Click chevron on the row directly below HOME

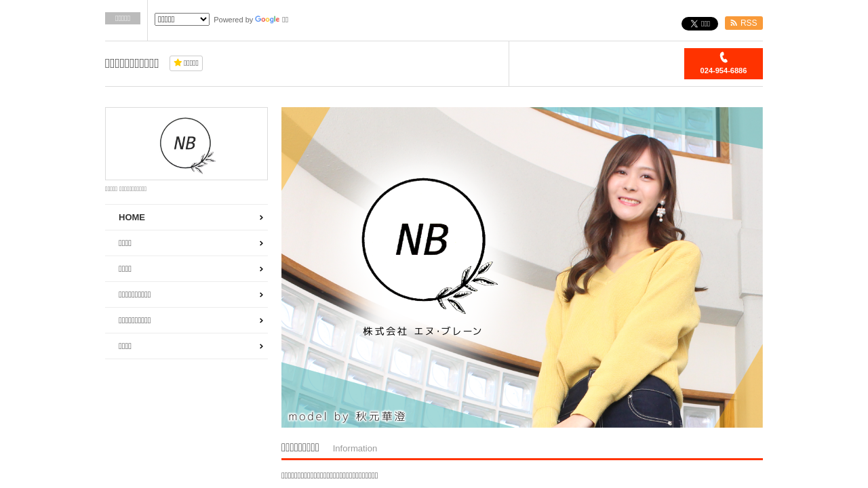tap(261, 243)
